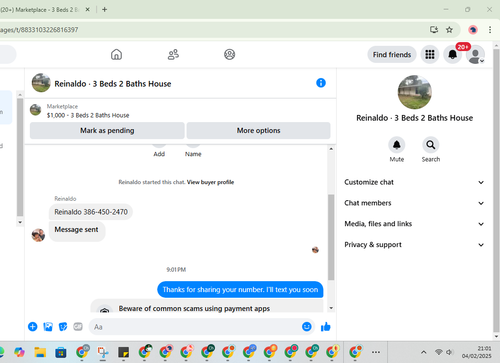500x363 pixels.
Task: Click the 'Message sent' bubble
Action: 77,230
